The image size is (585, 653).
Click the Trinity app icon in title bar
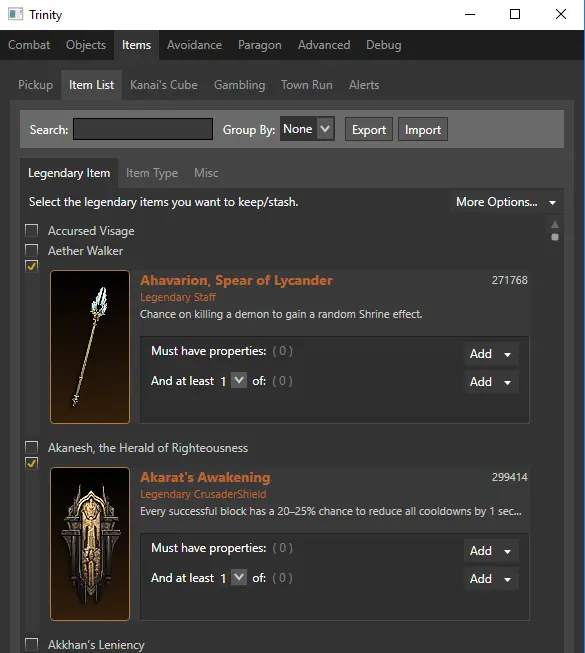(x=15, y=14)
